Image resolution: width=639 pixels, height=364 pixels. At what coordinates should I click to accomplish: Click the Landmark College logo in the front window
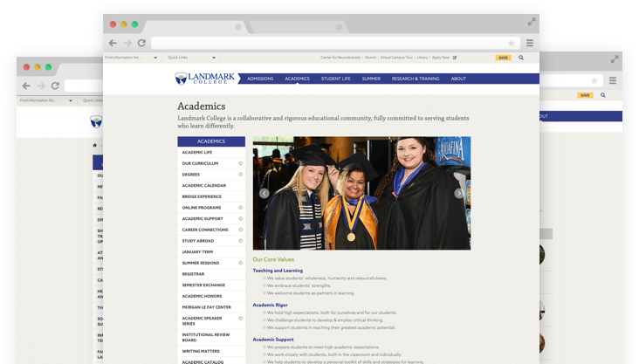(x=205, y=79)
